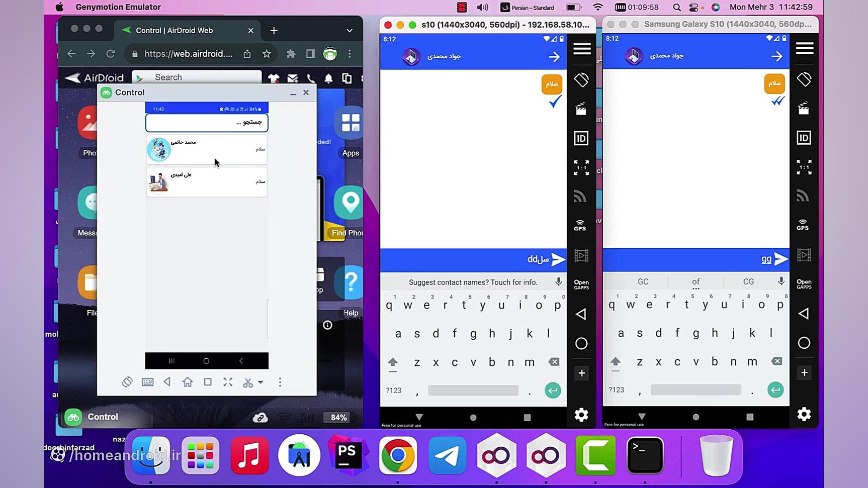The height and width of the screenshot is (488, 868).
Task: Open the bell notifications icon in AirDroid header
Action: pyautogui.click(x=328, y=78)
